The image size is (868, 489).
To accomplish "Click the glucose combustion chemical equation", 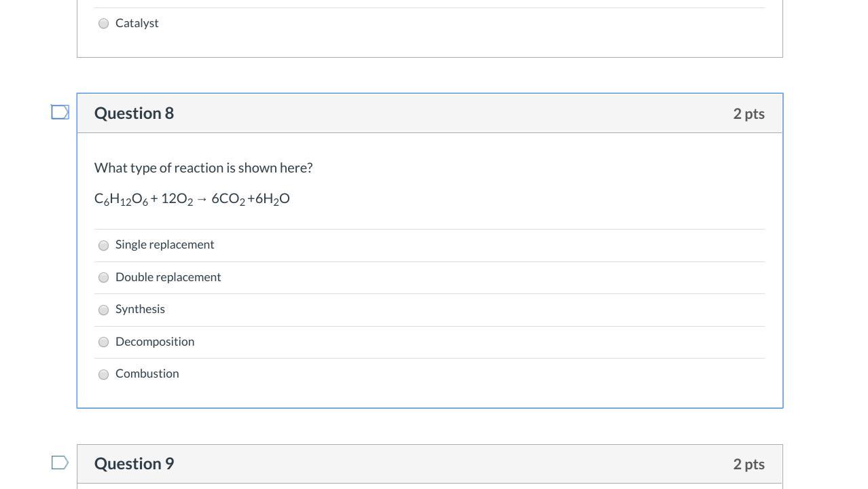I will tap(192, 199).
